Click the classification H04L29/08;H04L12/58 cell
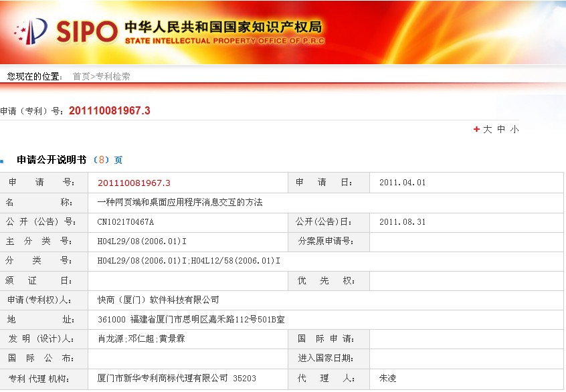 [x=189, y=260]
